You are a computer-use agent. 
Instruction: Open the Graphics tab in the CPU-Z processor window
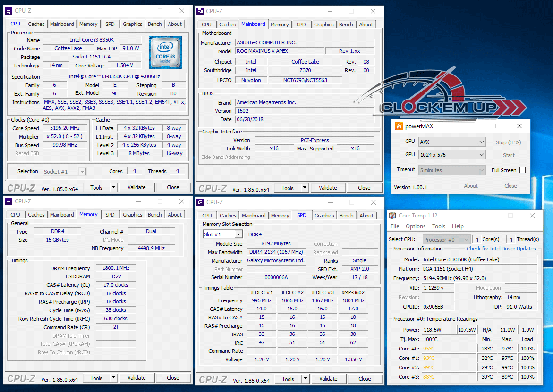click(x=133, y=24)
